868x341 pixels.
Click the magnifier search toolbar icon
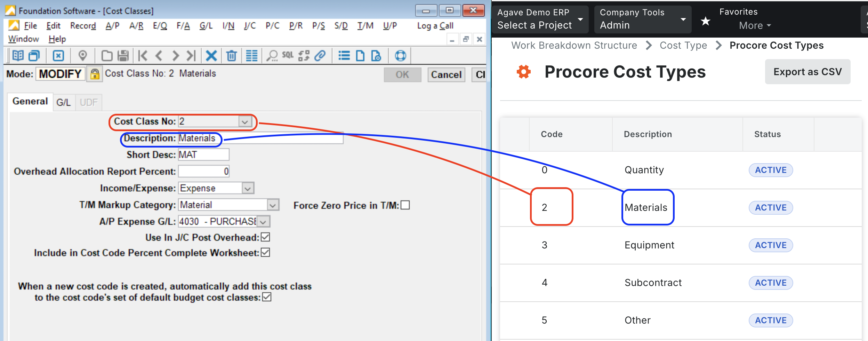click(272, 56)
